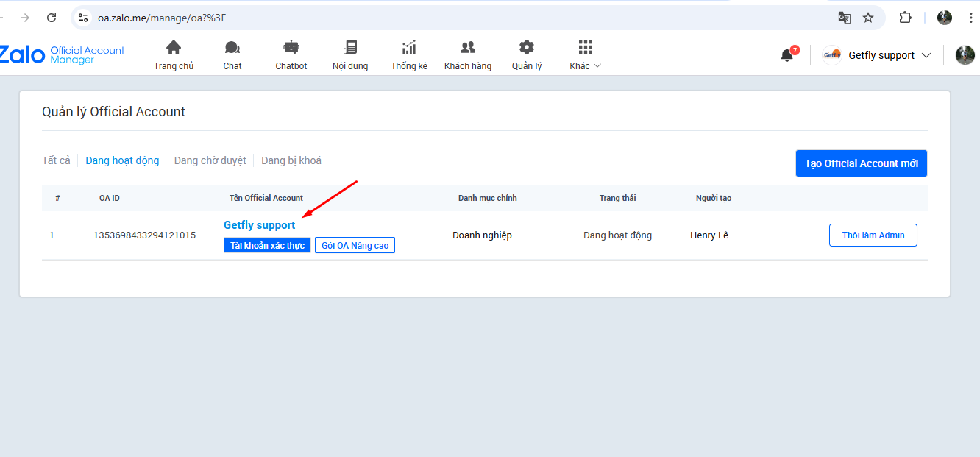Click the Trạng thái column header
The width and height of the screenshot is (980, 457).
pyautogui.click(x=617, y=198)
